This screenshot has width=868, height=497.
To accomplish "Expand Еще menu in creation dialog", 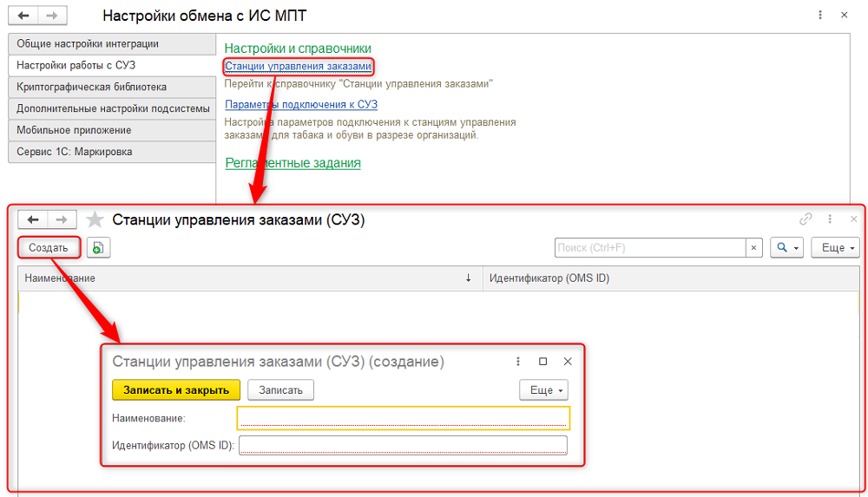I will click(x=543, y=389).
